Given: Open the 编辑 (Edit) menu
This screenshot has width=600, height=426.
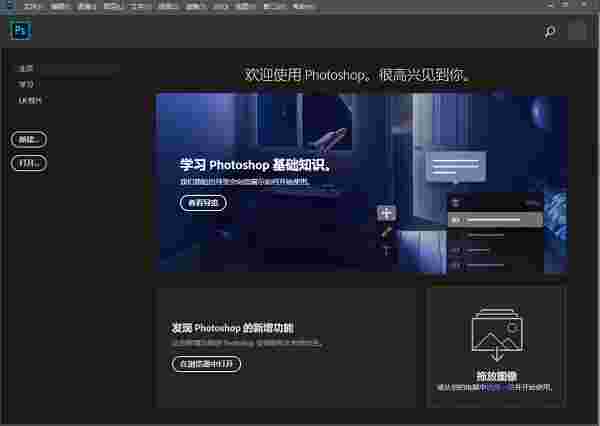Looking at the screenshot, I should (x=59, y=7).
